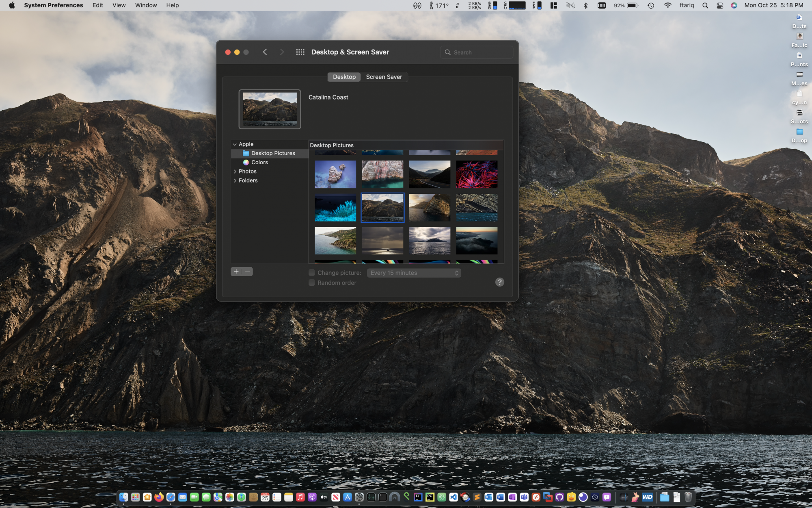Click the Show All grid icon
This screenshot has height=508, width=812.
click(x=300, y=52)
